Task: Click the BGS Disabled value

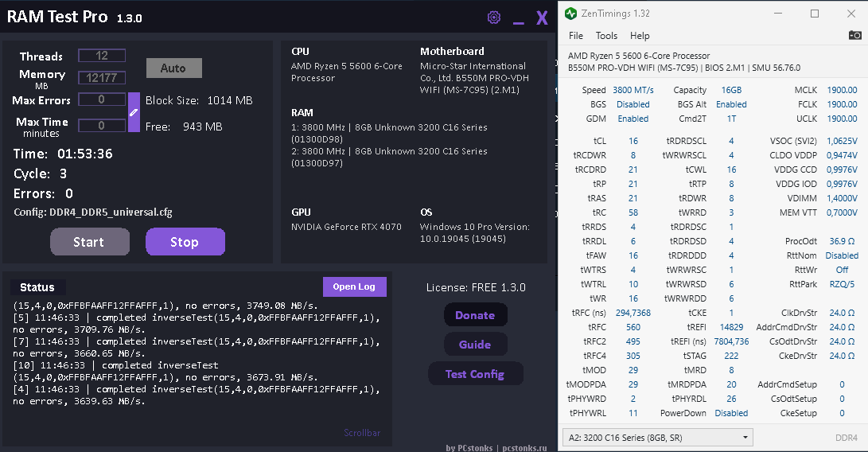Action: pos(633,104)
